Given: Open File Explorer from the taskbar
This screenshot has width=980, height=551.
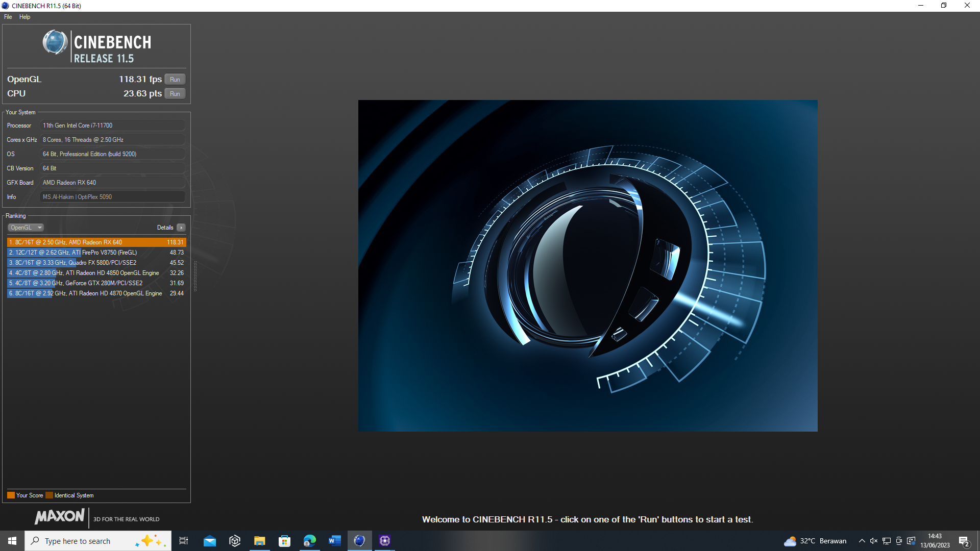Looking at the screenshot, I should (260, 541).
